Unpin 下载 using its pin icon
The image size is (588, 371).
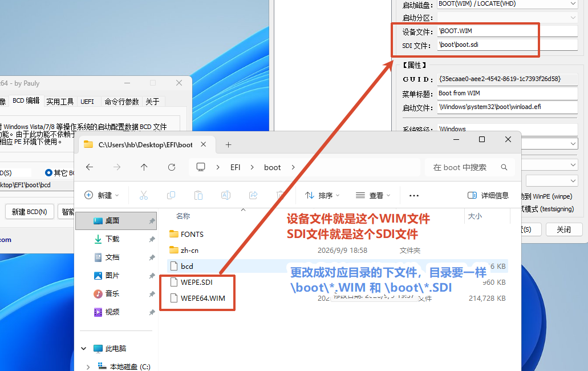(x=152, y=239)
